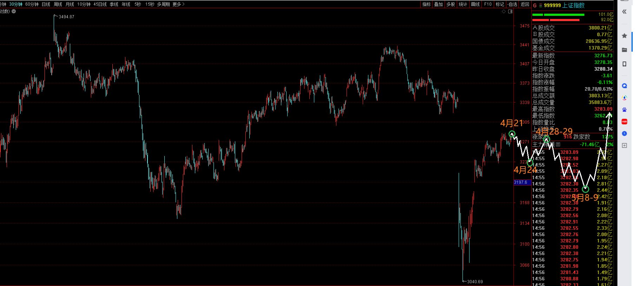Viewport: 644px width, 286px height.
Task: Open the detail list icon next to 主力净额
Action: [558, 144]
